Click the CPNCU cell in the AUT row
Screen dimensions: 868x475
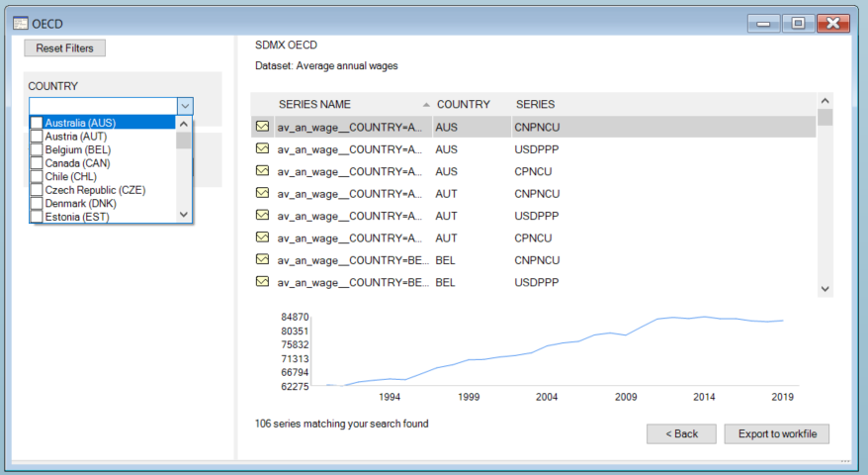533,237
